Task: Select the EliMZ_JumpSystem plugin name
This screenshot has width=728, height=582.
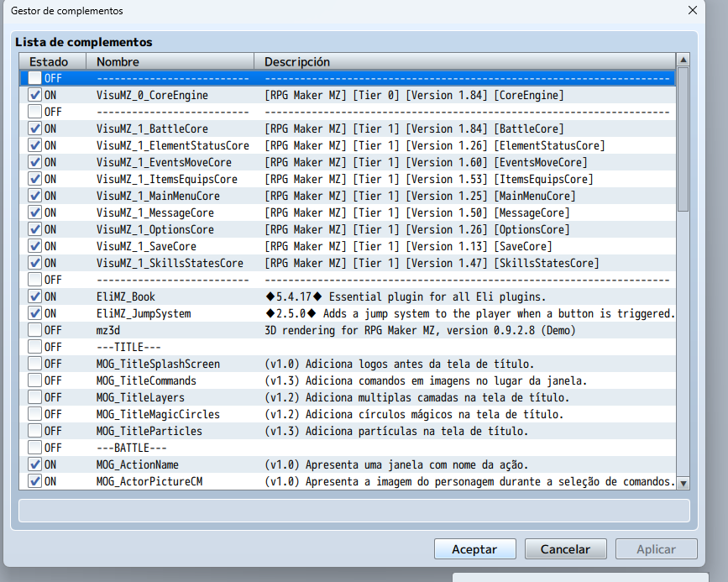Action: 144,313
